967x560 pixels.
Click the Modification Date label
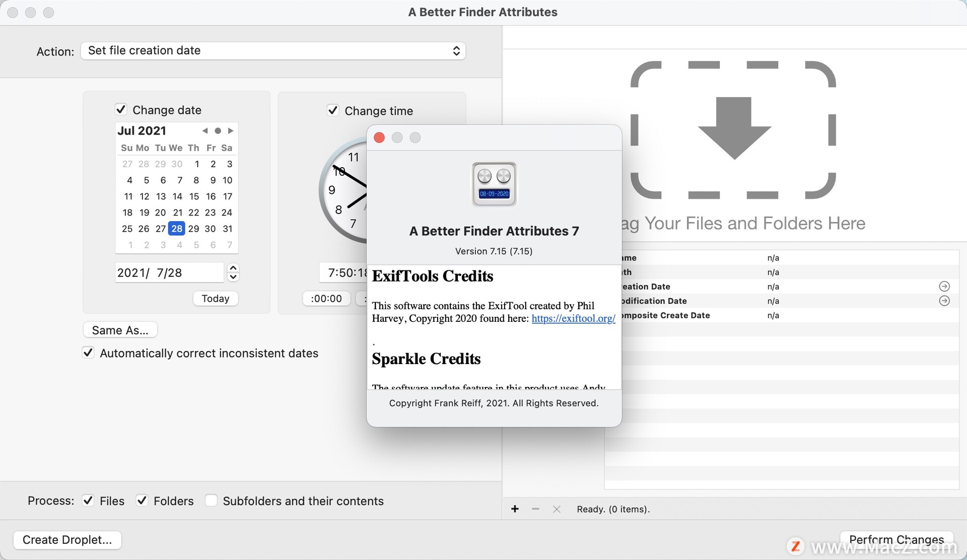pyautogui.click(x=653, y=301)
